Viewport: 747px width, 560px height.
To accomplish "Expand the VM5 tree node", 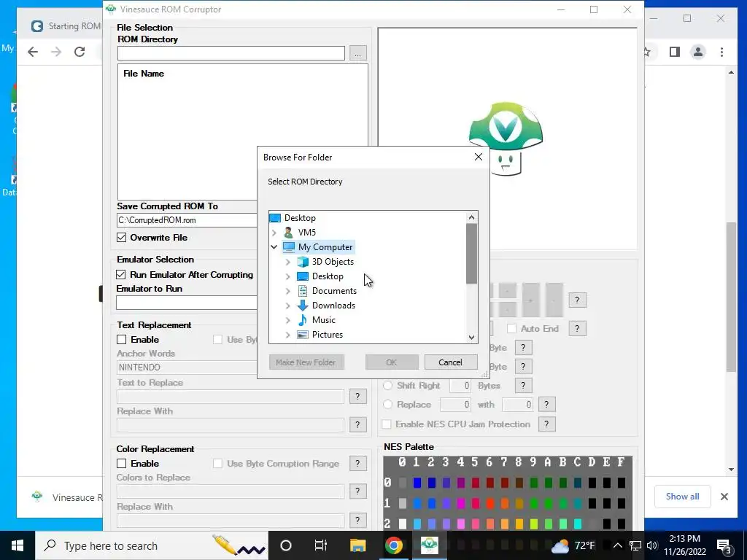I will [x=274, y=233].
